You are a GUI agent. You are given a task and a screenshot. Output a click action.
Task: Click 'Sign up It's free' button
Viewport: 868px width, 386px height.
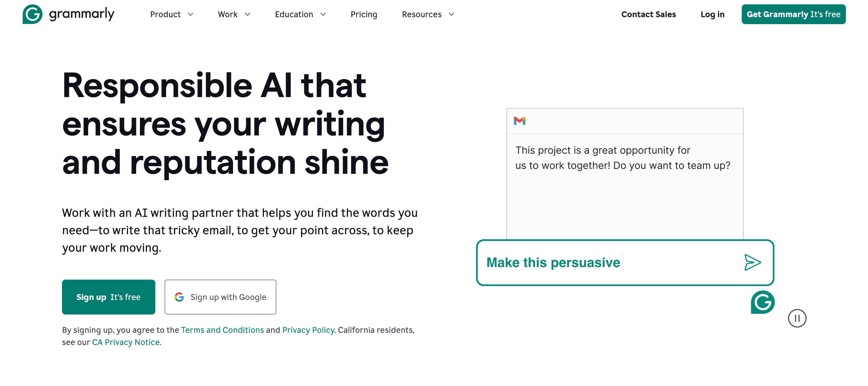tap(109, 297)
